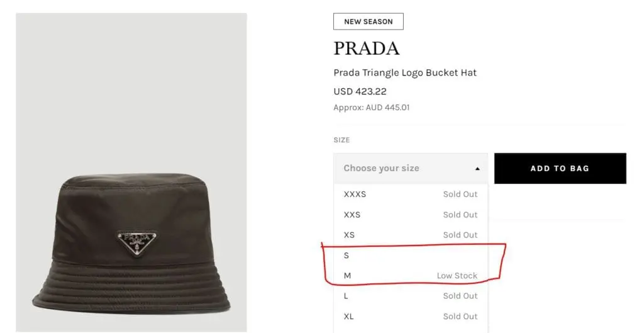Open the Choose your size dropdown
The width and height of the screenshot is (644, 333).
click(410, 169)
